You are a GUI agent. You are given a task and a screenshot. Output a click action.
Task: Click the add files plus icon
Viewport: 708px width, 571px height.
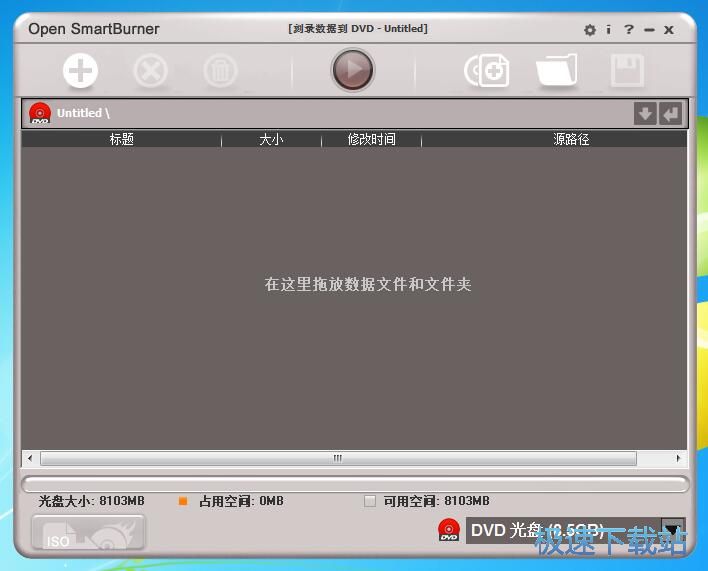point(80,71)
